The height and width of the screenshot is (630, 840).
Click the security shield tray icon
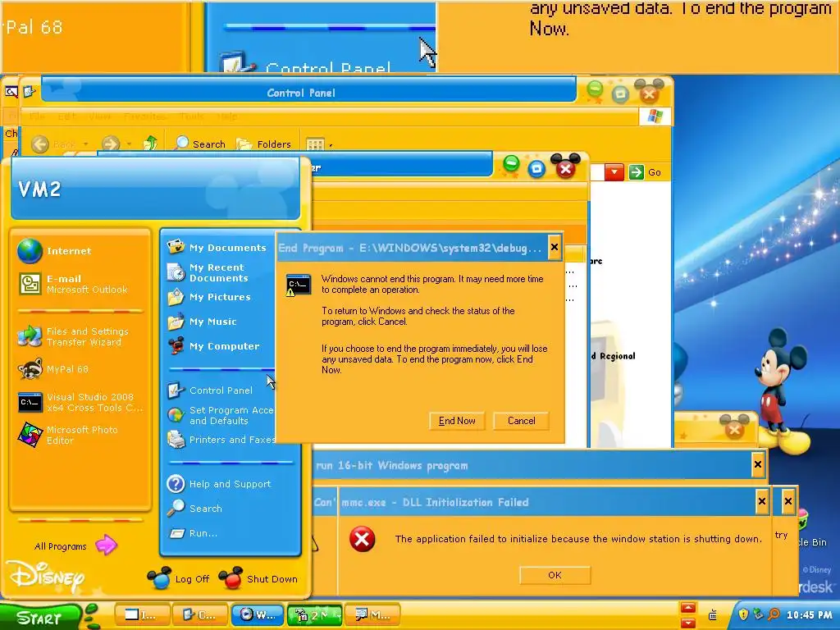(x=743, y=614)
